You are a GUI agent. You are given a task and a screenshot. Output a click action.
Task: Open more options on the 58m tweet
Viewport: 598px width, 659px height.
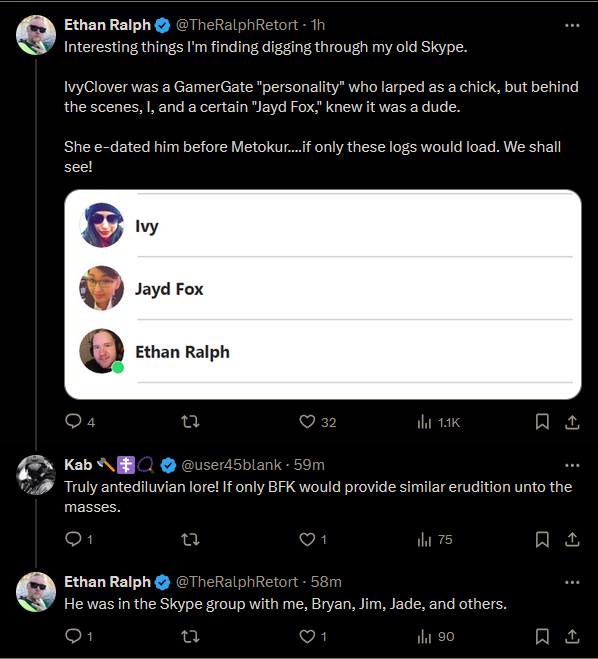[572, 582]
